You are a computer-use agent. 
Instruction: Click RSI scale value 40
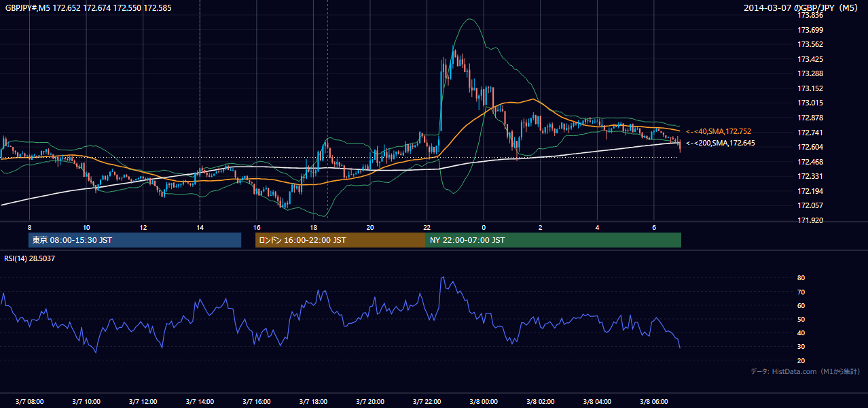(x=801, y=333)
